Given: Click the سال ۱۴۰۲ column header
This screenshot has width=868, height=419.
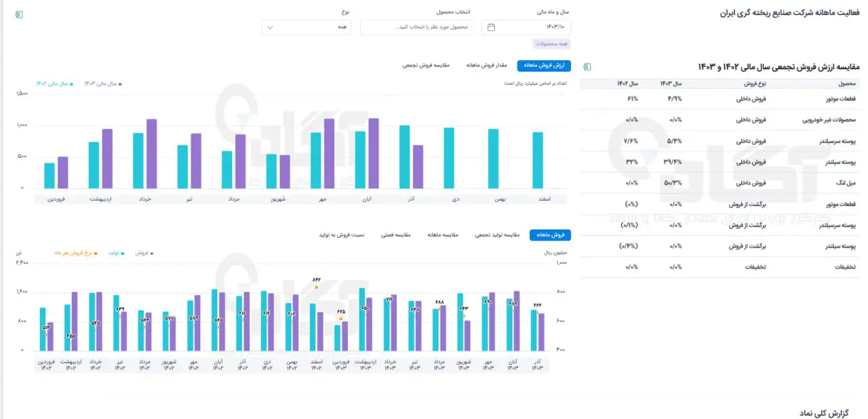Looking at the screenshot, I should [x=627, y=83].
